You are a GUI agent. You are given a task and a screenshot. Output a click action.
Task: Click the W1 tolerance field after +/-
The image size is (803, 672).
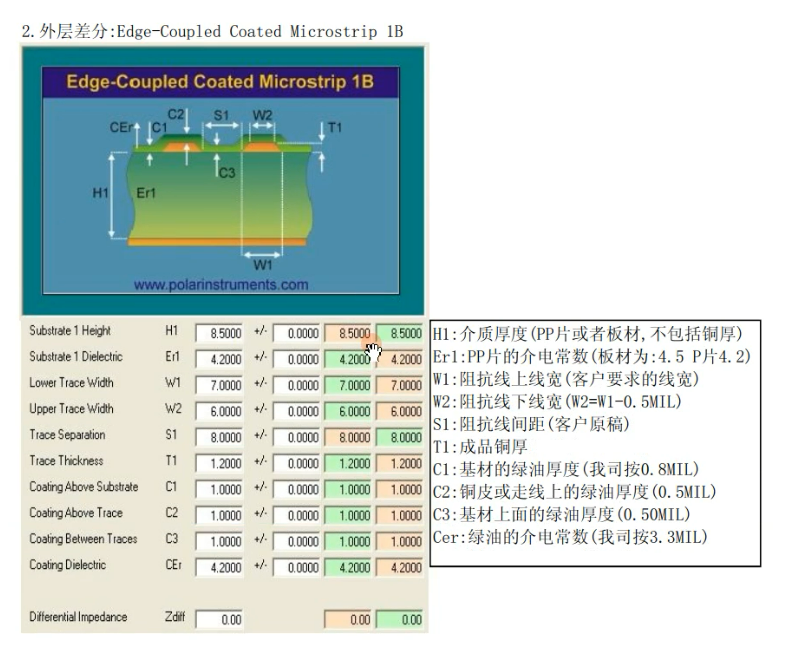(297, 385)
